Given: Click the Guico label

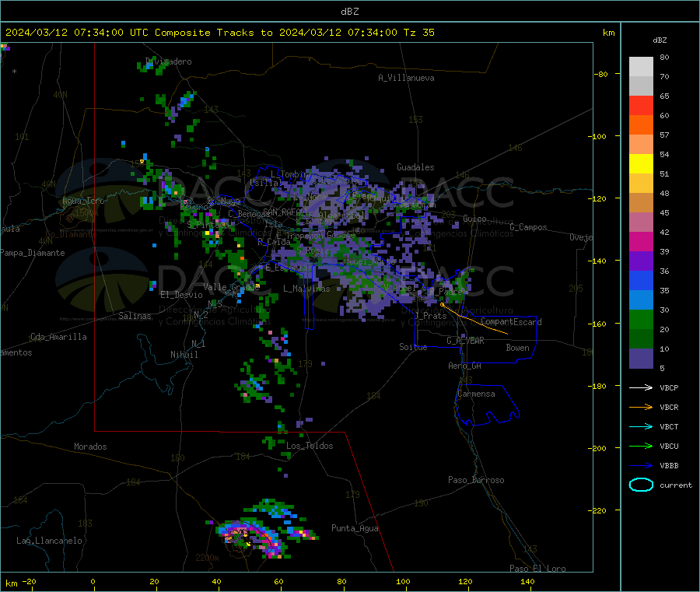Looking at the screenshot, I should coord(474,219).
